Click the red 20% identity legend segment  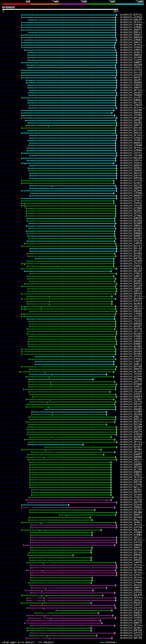point(16,4)
